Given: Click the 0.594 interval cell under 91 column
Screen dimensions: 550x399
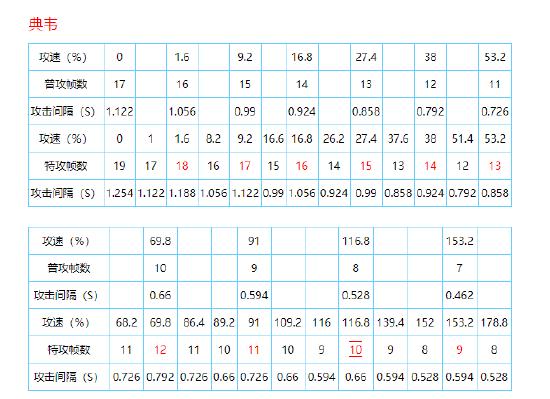Looking at the screenshot, I should pos(254,295).
